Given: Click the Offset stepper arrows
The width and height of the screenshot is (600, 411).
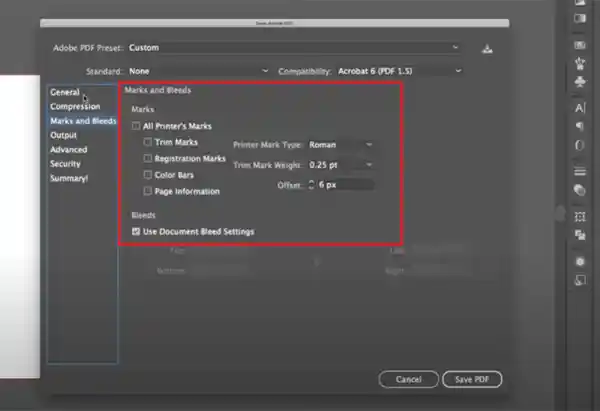Looking at the screenshot, I should tap(311, 185).
